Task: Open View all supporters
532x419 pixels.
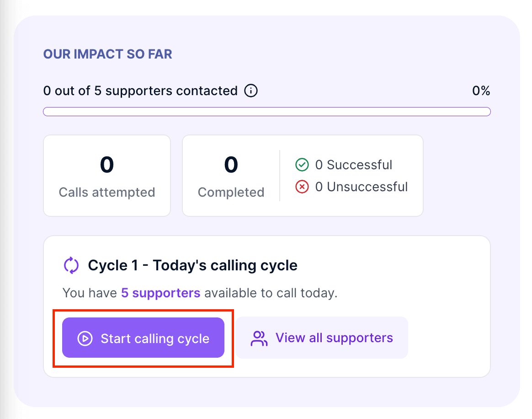Action: pos(322,338)
